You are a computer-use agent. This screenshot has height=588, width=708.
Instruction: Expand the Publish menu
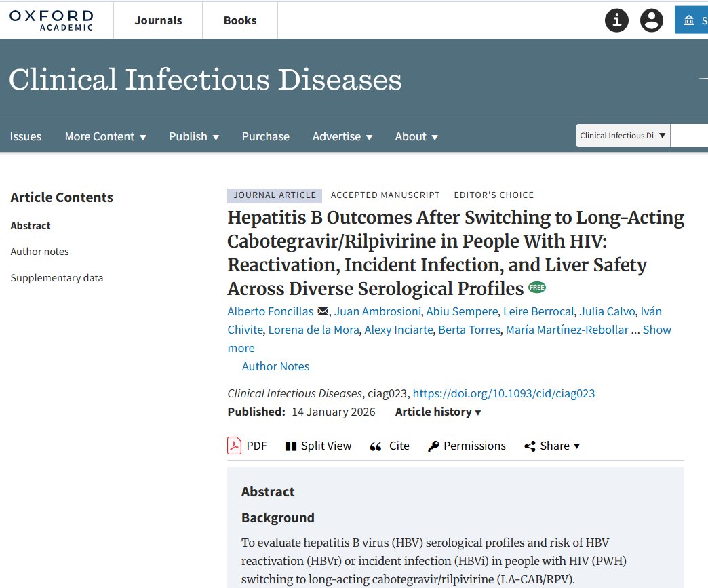click(x=194, y=136)
